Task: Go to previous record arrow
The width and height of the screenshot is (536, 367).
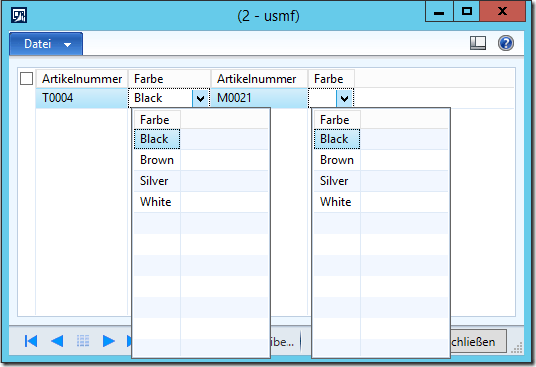Action: 57,341
